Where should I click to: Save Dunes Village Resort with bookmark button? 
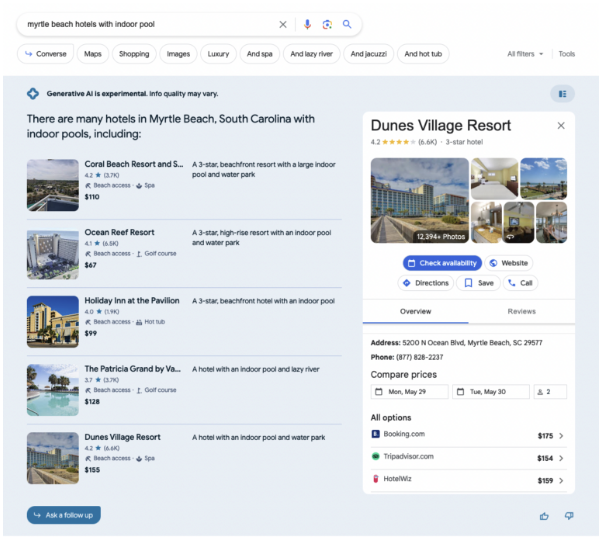[x=478, y=283]
